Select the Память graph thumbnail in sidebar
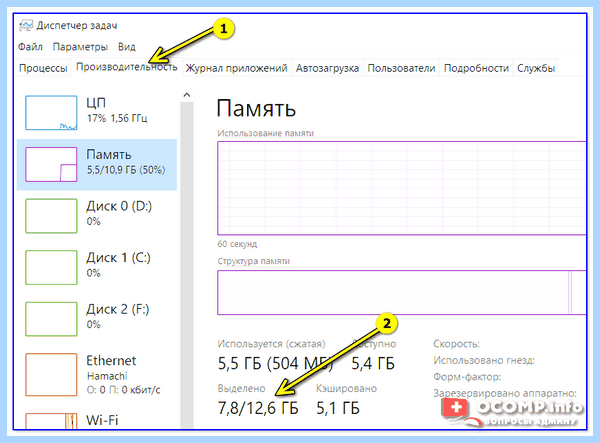 pos(51,164)
